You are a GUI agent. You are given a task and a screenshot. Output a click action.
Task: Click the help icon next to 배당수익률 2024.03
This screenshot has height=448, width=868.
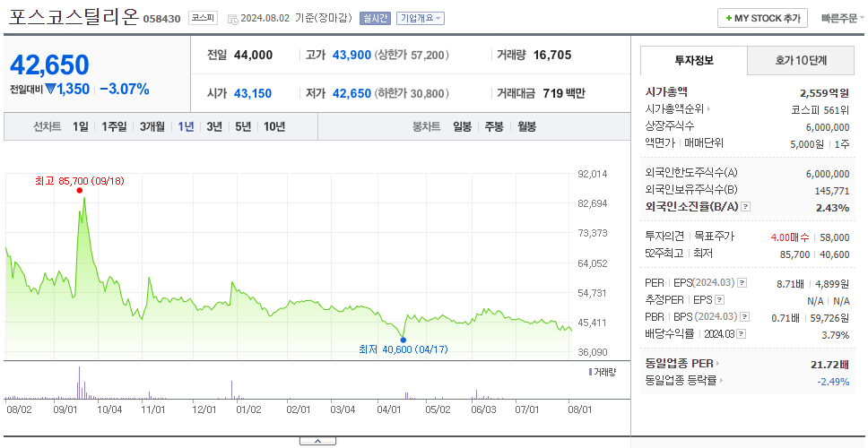pyautogui.click(x=742, y=334)
